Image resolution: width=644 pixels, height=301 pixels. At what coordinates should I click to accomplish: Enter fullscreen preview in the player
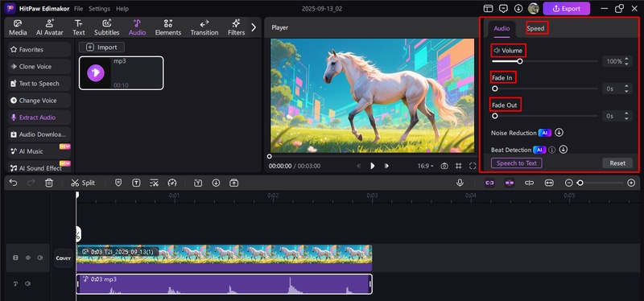point(473,166)
